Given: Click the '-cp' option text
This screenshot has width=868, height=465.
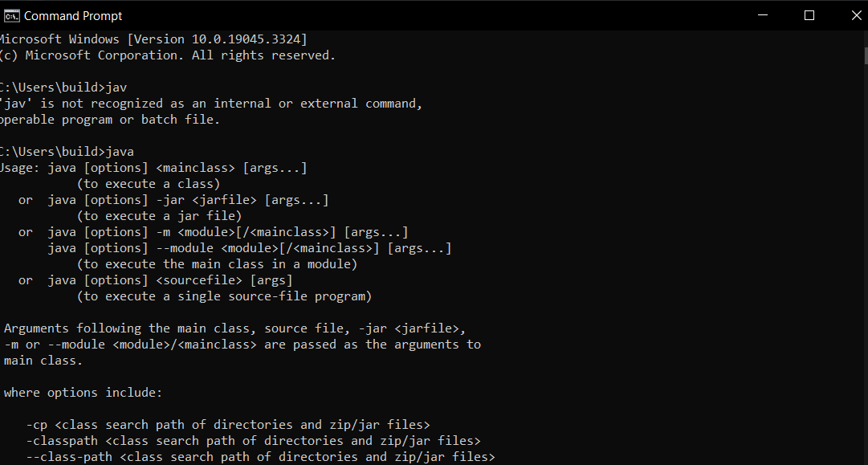Looking at the screenshot, I should click(37, 424).
